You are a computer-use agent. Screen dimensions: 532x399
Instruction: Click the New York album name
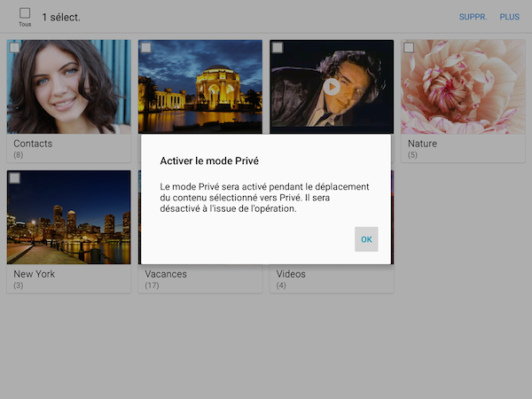click(x=34, y=274)
